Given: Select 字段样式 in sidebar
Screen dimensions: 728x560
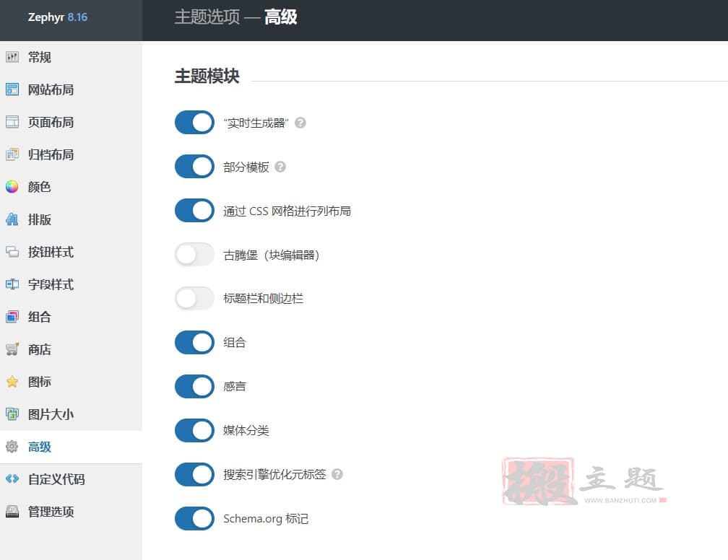Looking at the screenshot, I should [x=71, y=284].
